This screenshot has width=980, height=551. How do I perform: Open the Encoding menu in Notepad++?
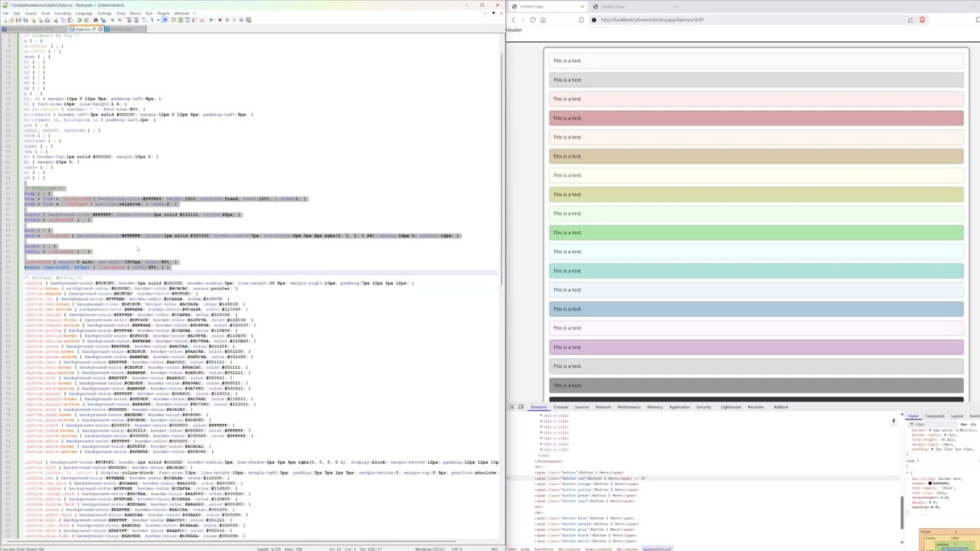pyautogui.click(x=63, y=13)
